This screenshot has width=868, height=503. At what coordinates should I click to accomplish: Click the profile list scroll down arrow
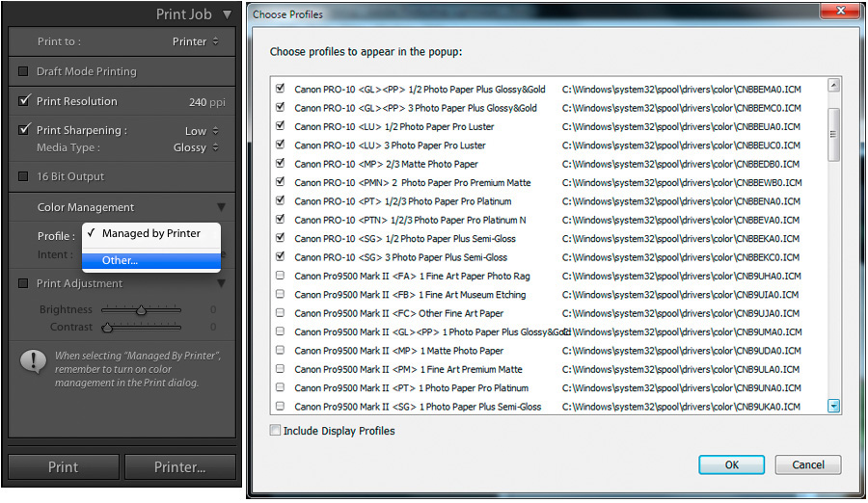click(833, 406)
